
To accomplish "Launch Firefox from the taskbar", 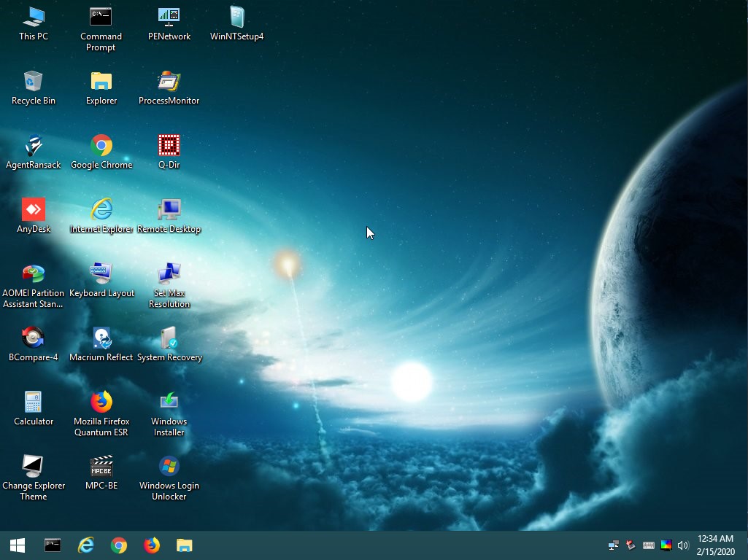I will [x=152, y=545].
